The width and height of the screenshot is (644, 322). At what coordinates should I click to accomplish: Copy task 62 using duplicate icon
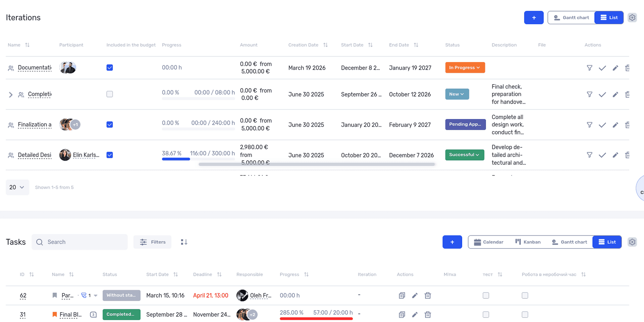click(x=402, y=296)
